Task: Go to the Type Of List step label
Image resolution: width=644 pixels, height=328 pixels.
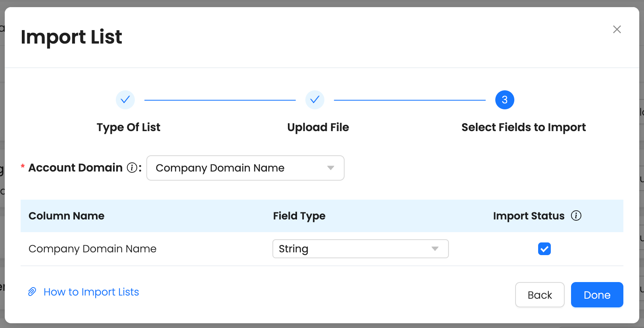Action: tap(128, 127)
